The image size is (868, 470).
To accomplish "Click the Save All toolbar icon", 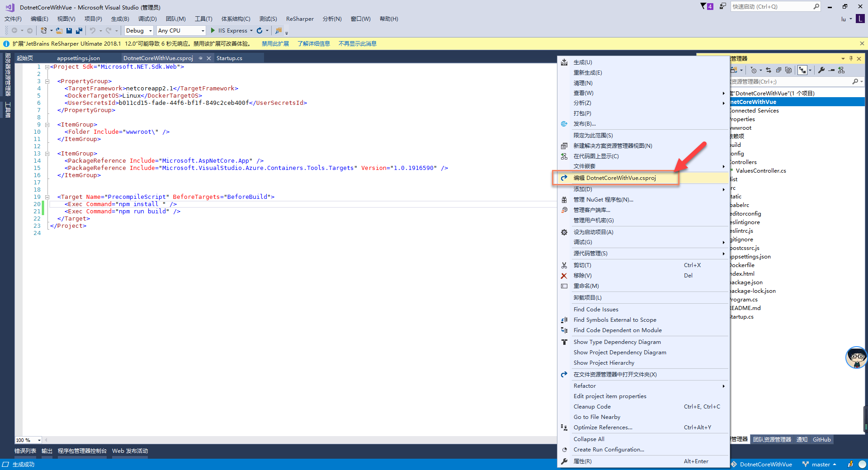I will click(x=79, y=31).
